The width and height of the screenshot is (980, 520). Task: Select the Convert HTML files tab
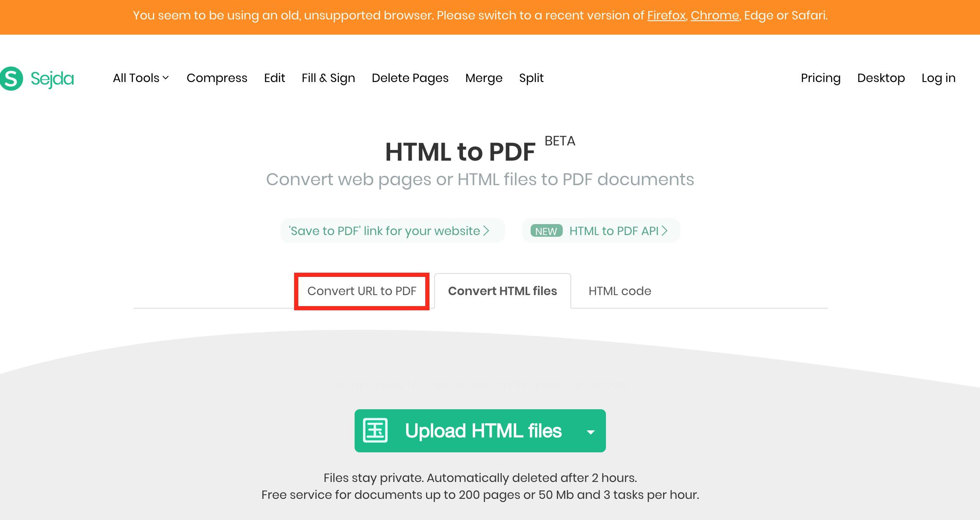pos(503,291)
